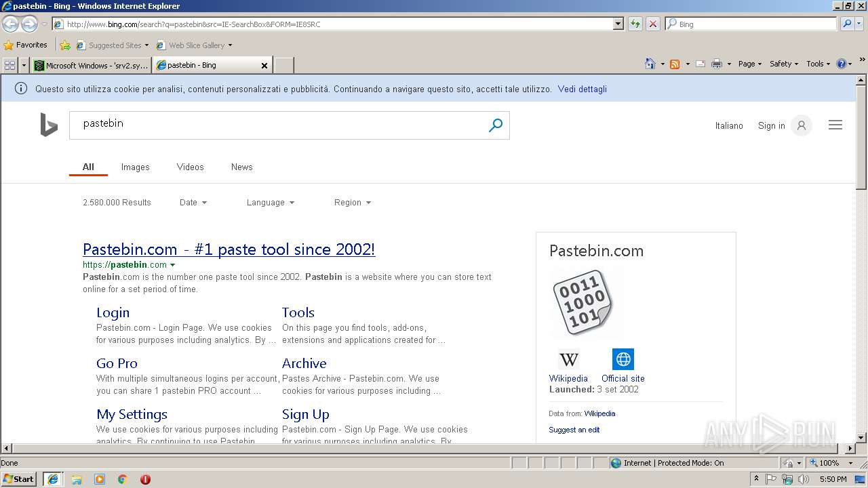Open the search provider dropdown arrow

point(860,24)
